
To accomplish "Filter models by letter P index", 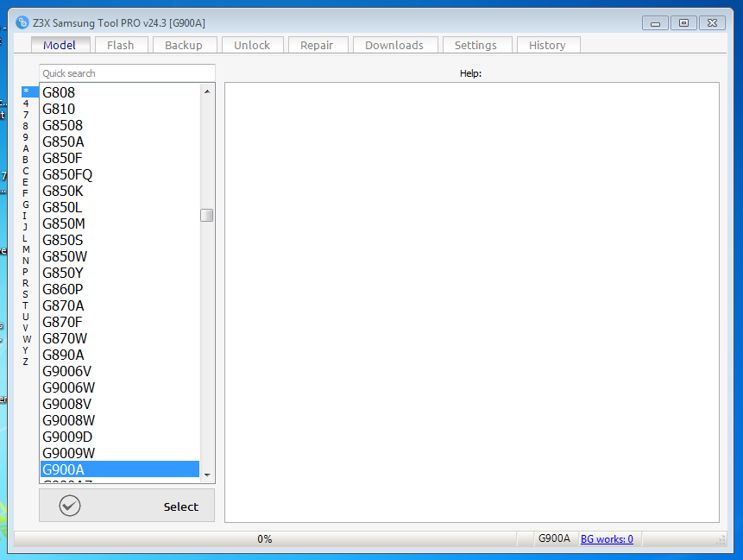I will 26,272.
